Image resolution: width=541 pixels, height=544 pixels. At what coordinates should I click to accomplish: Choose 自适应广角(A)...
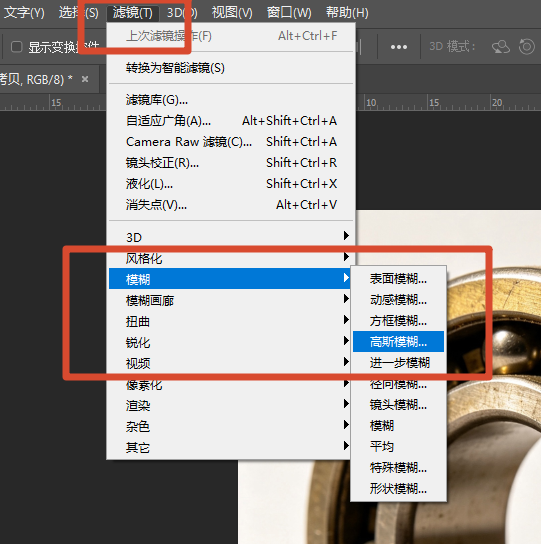(231, 121)
